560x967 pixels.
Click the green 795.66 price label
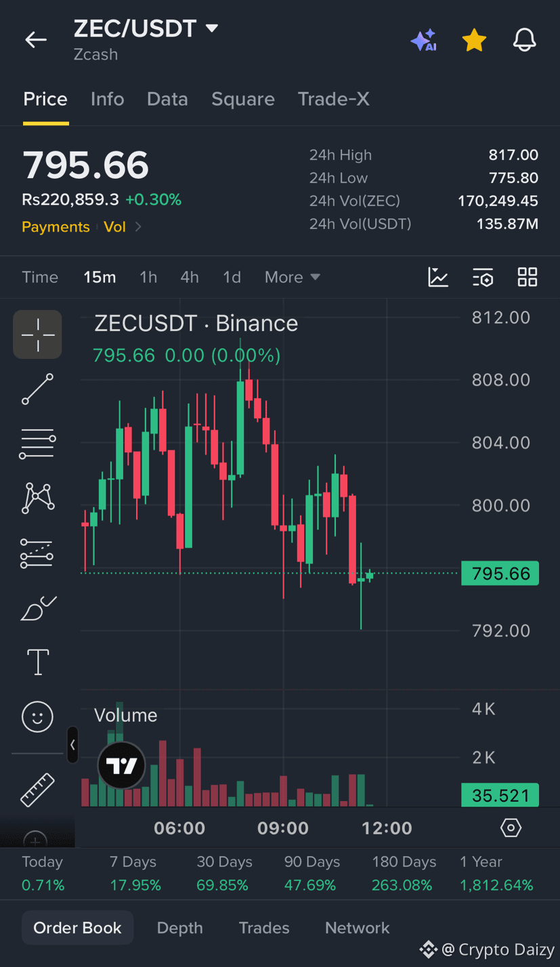pos(500,574)
